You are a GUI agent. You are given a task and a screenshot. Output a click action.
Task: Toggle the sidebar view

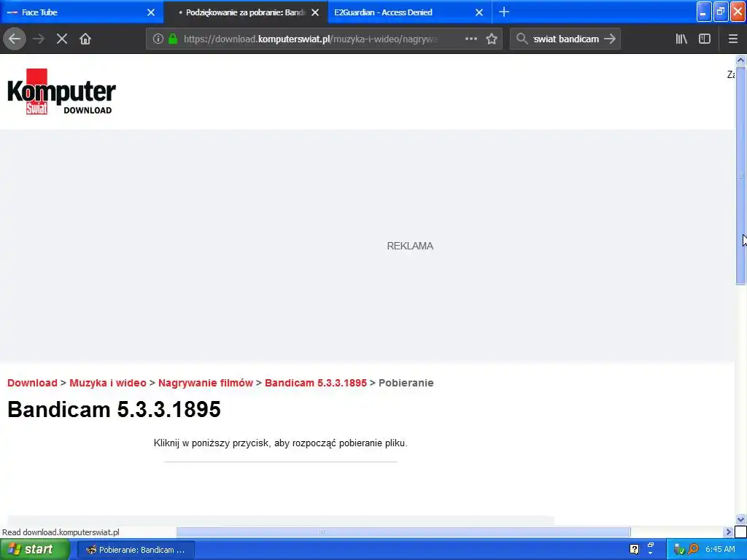pos(705,39)
